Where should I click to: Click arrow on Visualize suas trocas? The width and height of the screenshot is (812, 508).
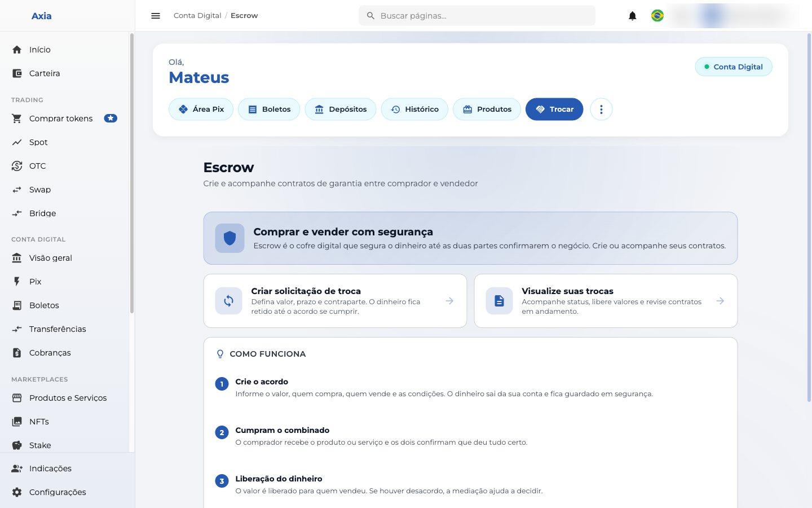[720, 301]
